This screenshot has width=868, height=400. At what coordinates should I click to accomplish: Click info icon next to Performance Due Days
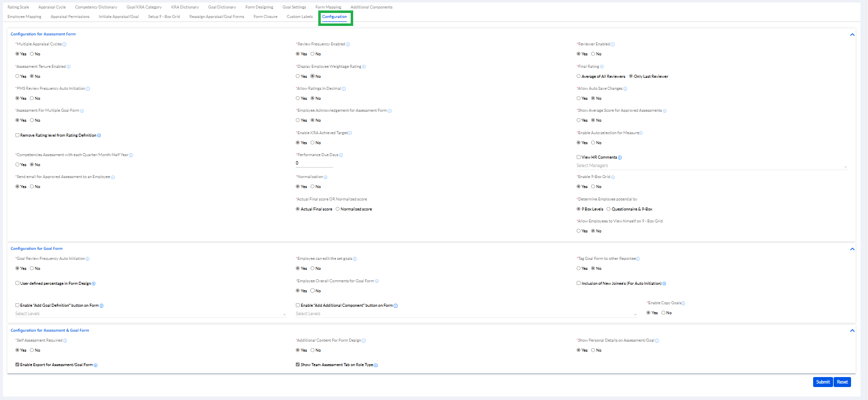pos(341,155)
